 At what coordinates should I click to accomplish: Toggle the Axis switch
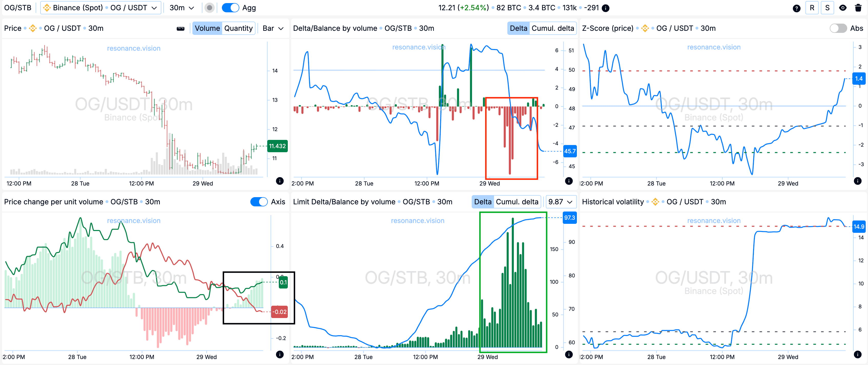[x=259, y=202]
